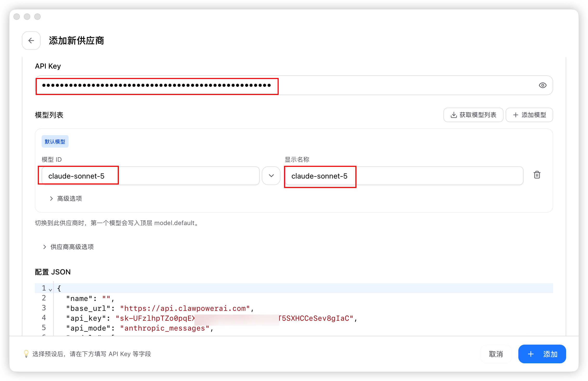The image size is (588, 381).
Task: Click the 模型 ID input field
Action: tap(151, 176)
